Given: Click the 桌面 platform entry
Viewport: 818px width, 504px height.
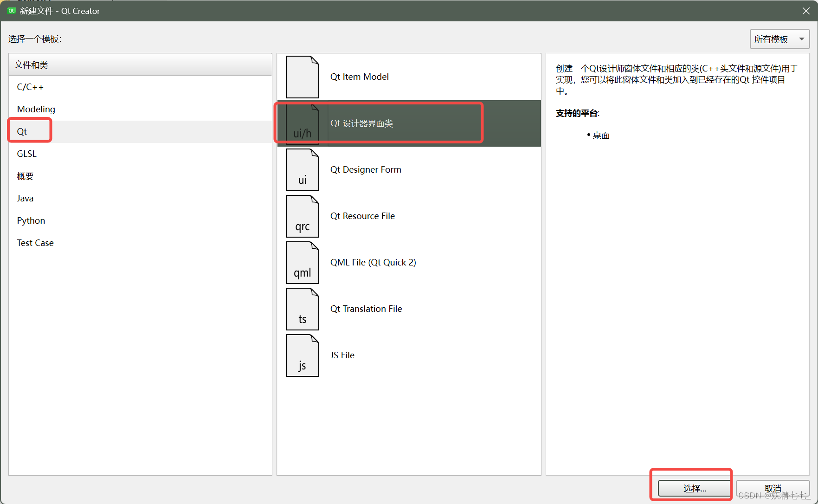Looking at the screenshot, I should click(x=601, y=135).
